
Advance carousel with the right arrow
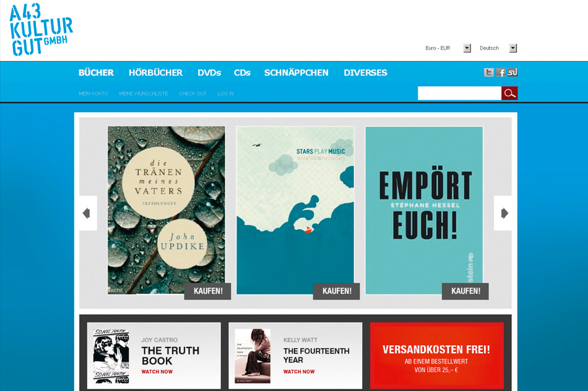503,213
